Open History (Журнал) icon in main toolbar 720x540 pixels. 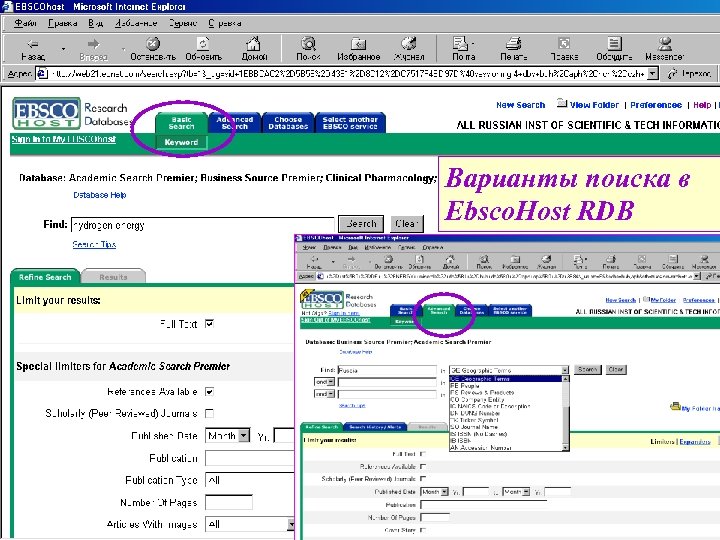click(x=409, y=44)
